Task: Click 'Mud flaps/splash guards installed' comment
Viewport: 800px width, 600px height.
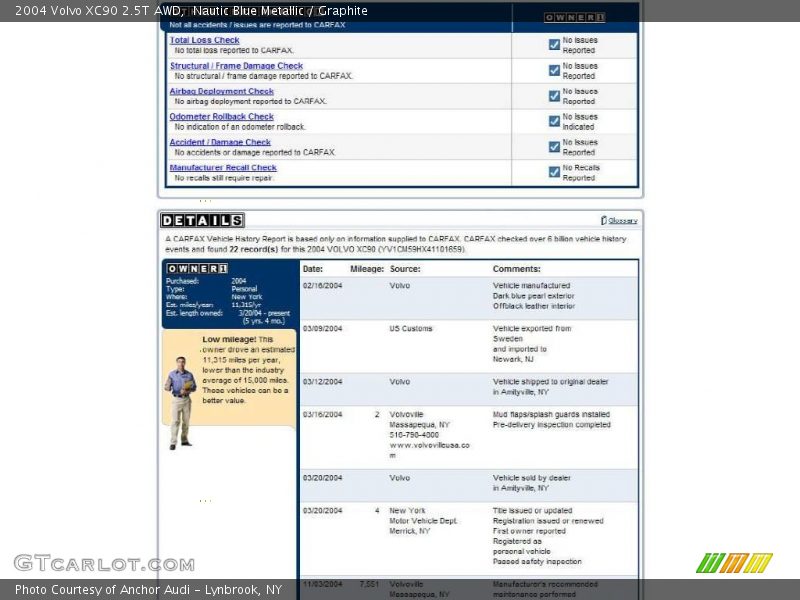Action: 551,414
